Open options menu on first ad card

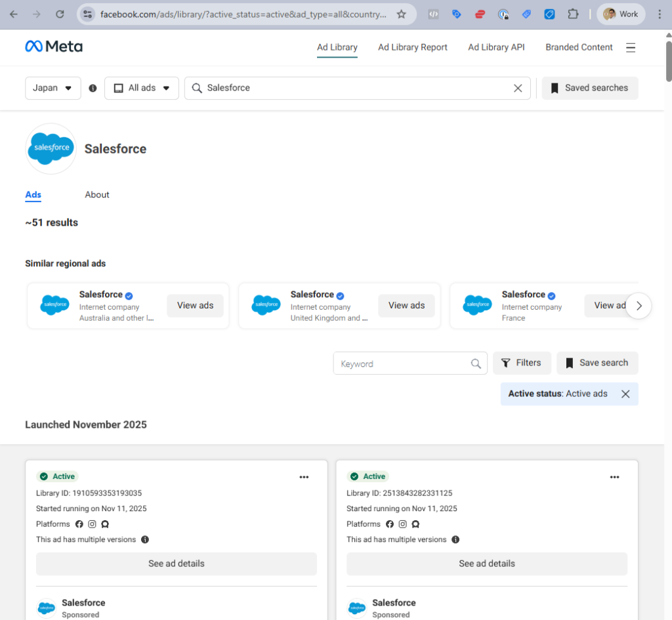coord(304,477)
